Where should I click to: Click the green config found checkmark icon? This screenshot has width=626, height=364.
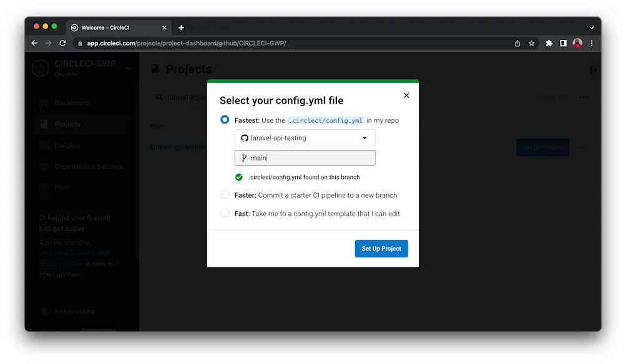tap(239, 177)
